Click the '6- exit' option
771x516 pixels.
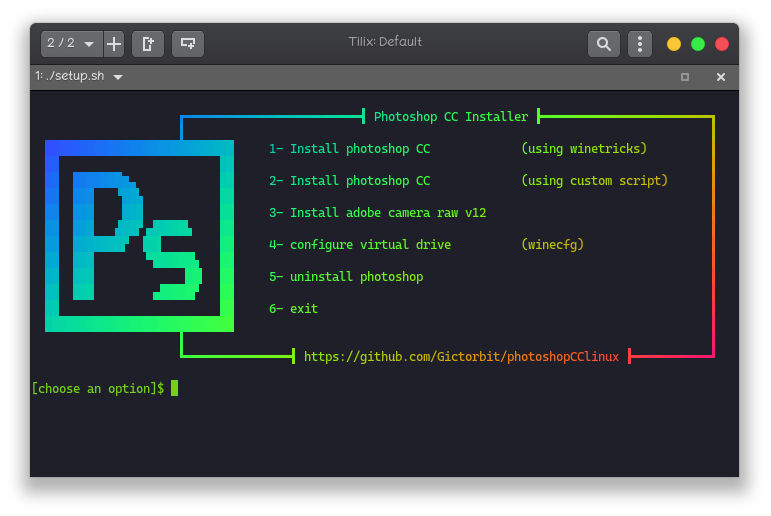click(x=294, y=308)
